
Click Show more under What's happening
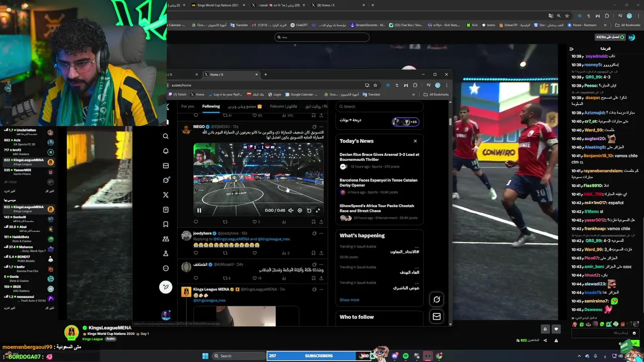pyautogui.click(x=349, y=300)
